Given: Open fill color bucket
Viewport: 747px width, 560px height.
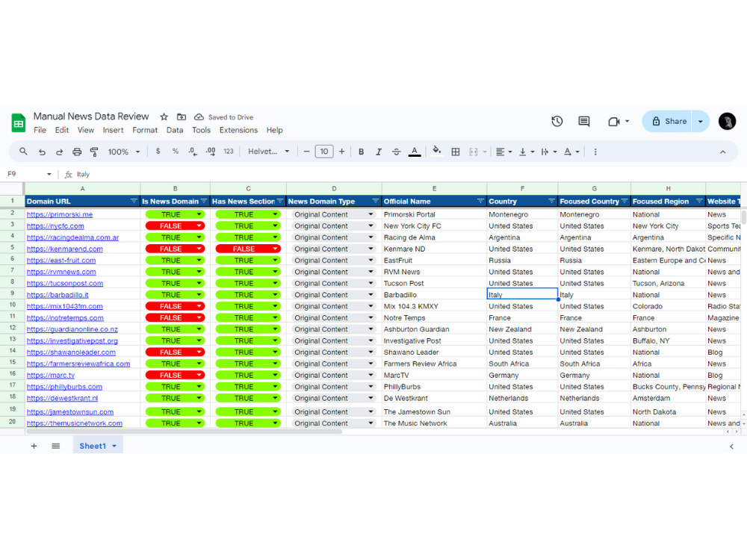Looking at the screenshot, I should click(x=436, y=152).
